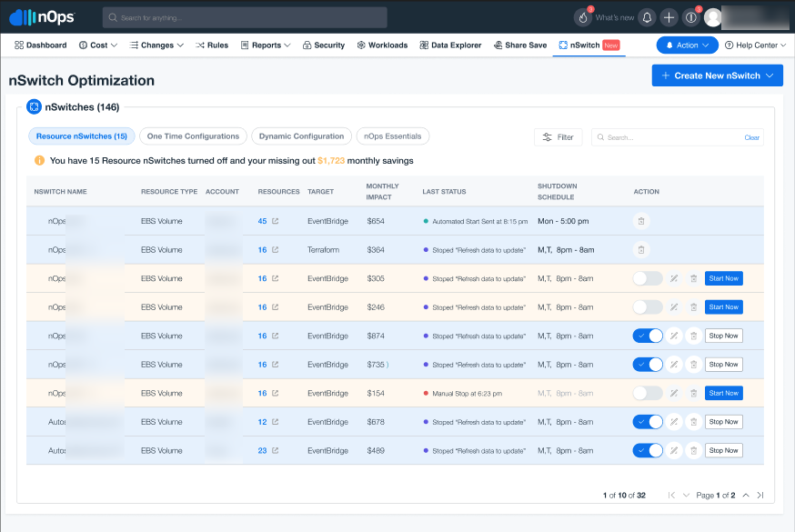The width and height of the screenshot is (795, 532).
Task: Open external link icon in $489 row
Action: pos(276,450)
